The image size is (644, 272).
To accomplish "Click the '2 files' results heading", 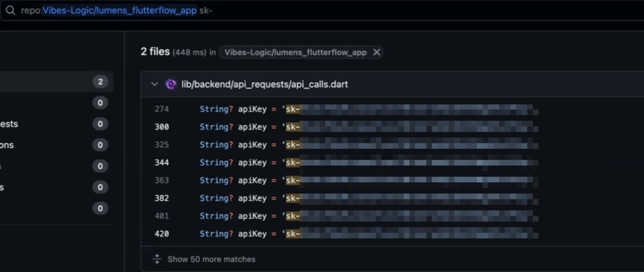I will pos(155,52).
